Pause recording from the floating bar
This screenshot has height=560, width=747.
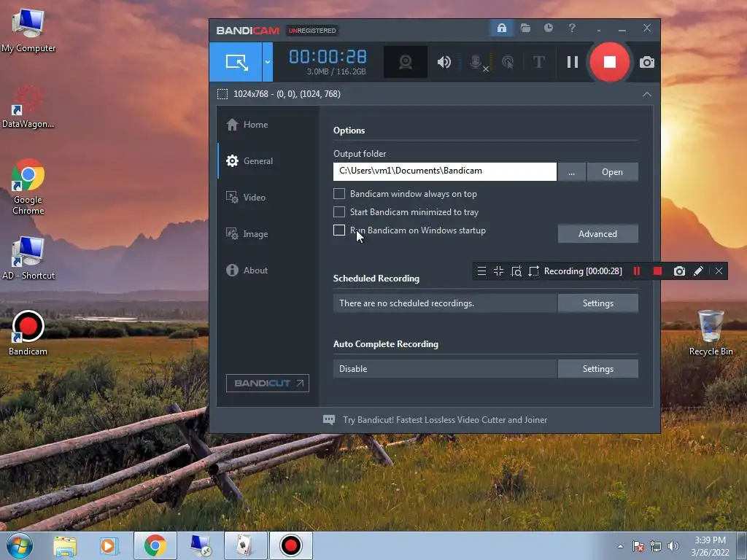[x=636, y=271]
